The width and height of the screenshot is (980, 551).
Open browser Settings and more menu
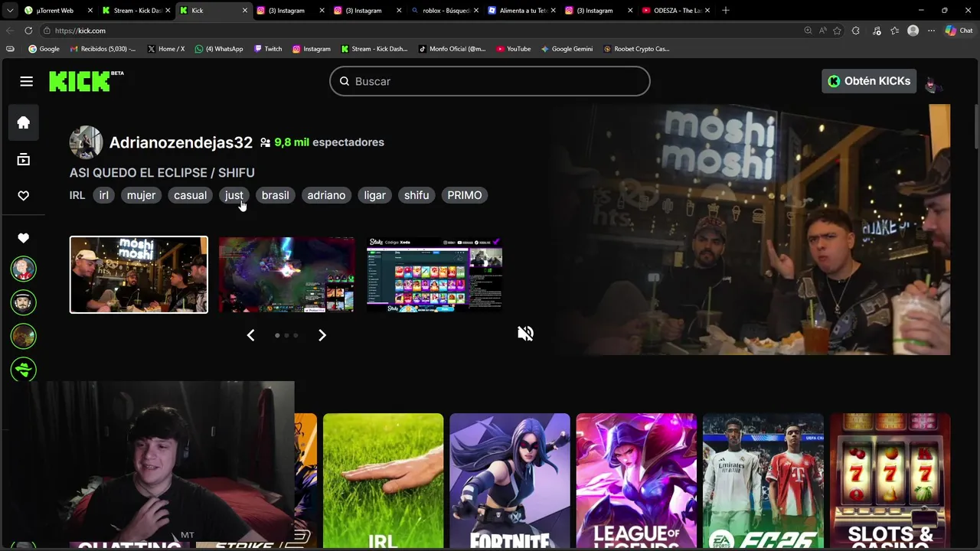pos(931,31)
